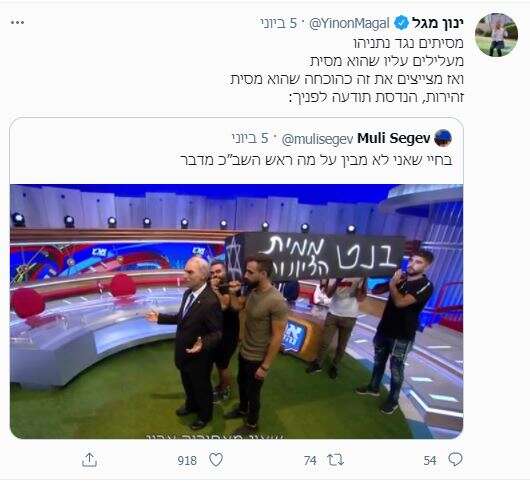Click the share upload icon
The image size is (530, 481).
pos(89,460)
